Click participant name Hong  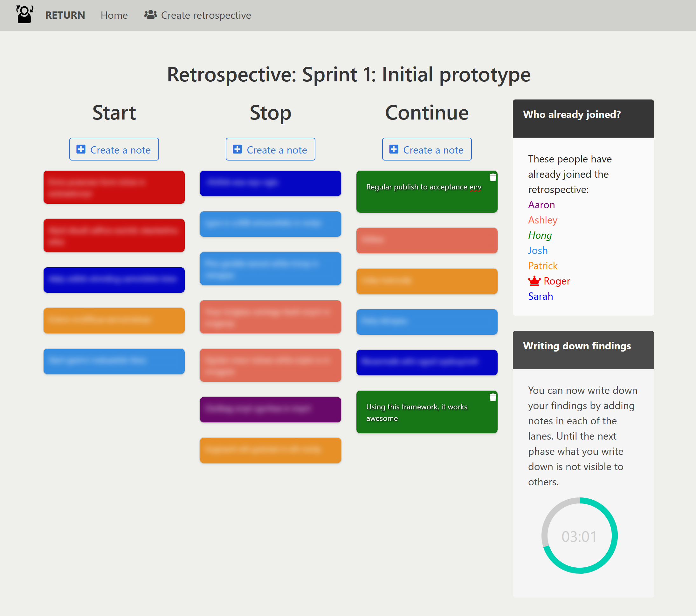(539, 235)
